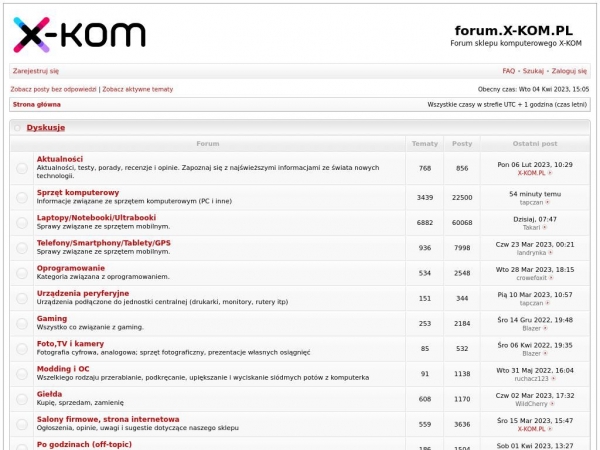
Task: Open Aktualności forum
Action: click(60, 159)
